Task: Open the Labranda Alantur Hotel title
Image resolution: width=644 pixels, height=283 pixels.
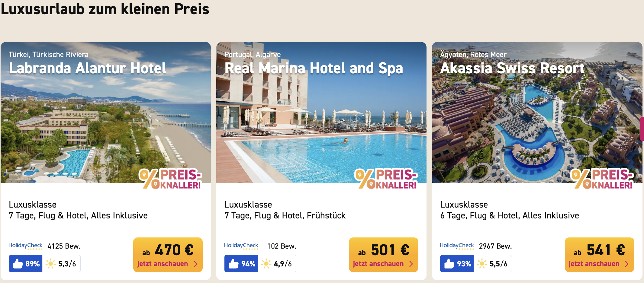Action: pyautogui.click(x=88, y=68)
